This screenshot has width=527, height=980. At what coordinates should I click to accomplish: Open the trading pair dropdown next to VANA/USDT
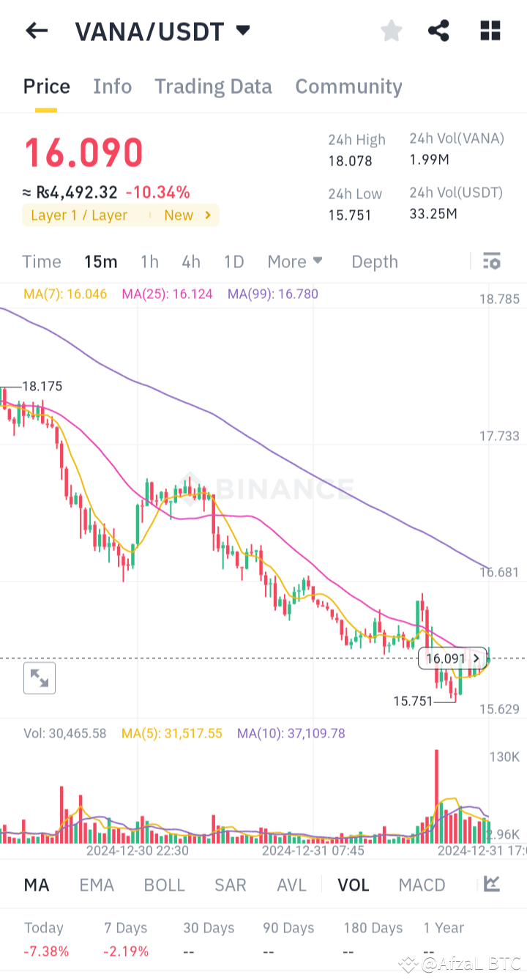coord(242,31)
